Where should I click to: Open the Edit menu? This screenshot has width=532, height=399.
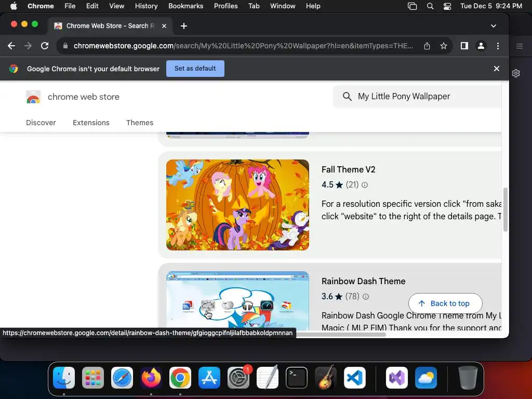pyautogui.click(x=92, y=6)
